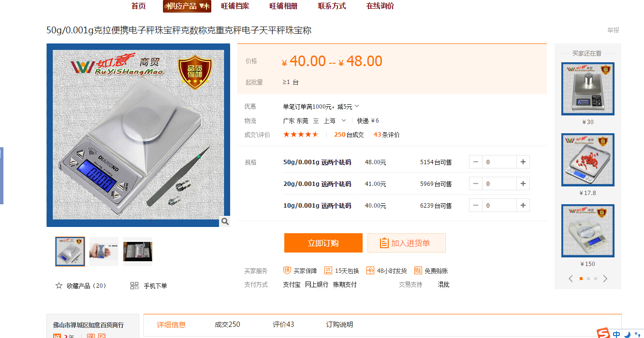Show previous recommended products arrow
Screen dimensions: 644x338
[x=571, y=279]
